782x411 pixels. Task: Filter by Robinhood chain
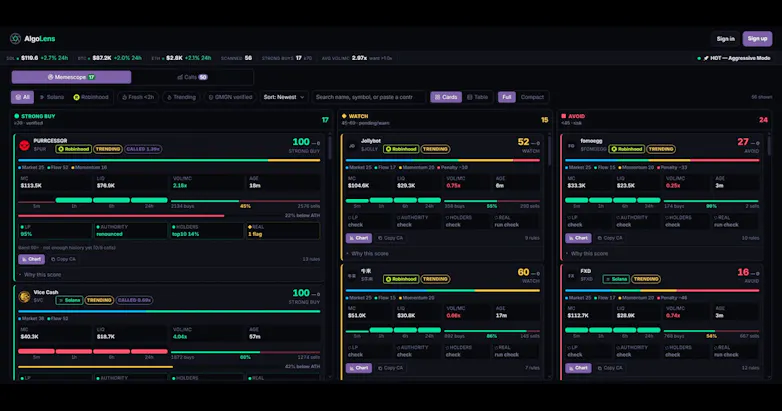point(91,97)
